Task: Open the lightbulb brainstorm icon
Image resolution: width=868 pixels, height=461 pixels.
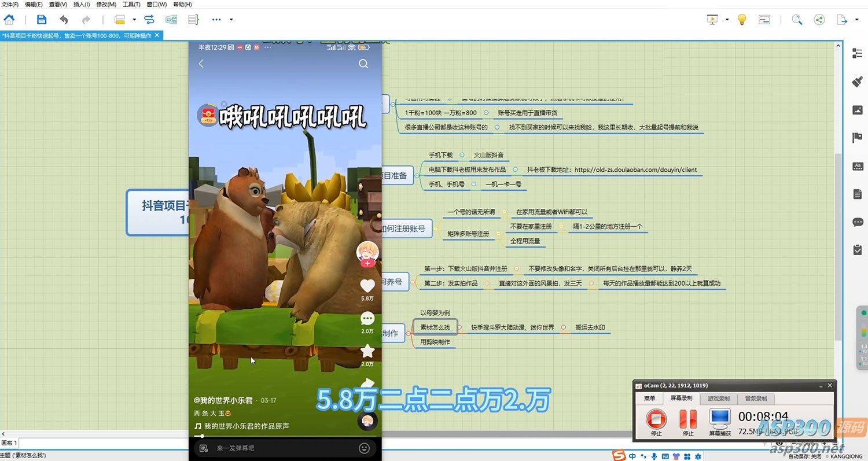Action: click(742, 20)
